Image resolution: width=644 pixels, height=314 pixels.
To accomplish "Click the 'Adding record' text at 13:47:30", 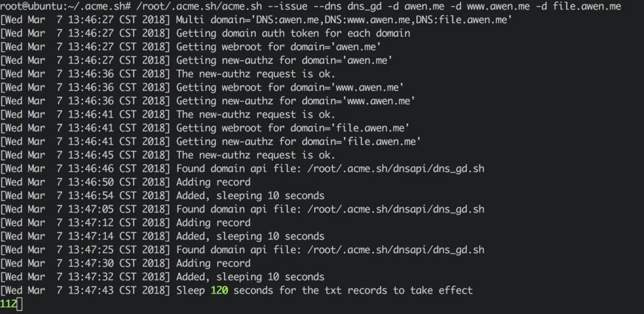I will coord(213,263).
